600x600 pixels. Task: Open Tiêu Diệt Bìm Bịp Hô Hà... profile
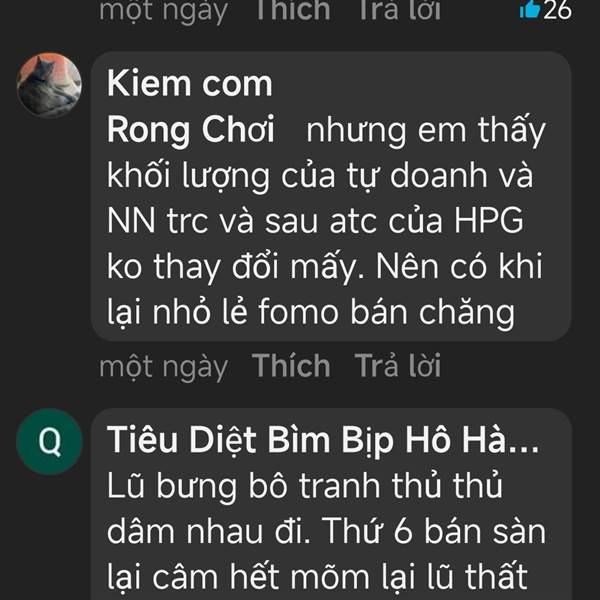[323, 440]
